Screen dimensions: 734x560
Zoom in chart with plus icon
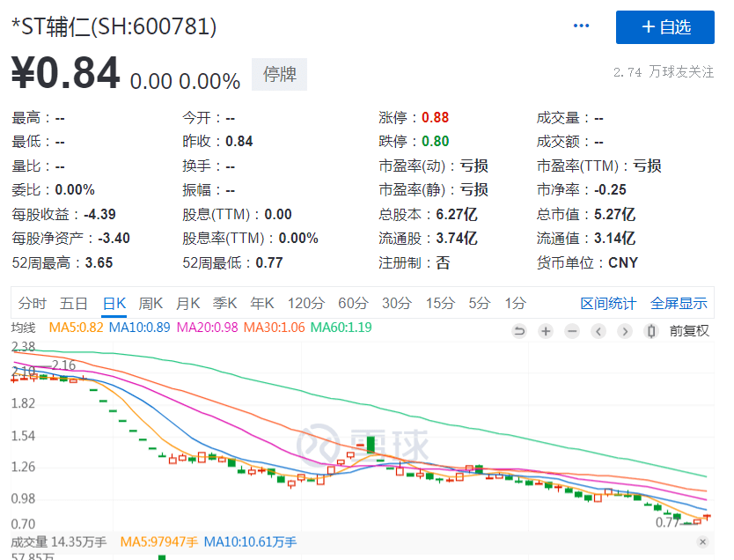(x=546, y=331)
